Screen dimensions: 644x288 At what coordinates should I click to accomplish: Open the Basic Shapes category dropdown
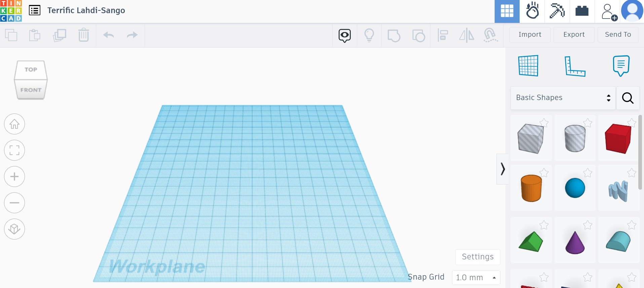(563, 98)
